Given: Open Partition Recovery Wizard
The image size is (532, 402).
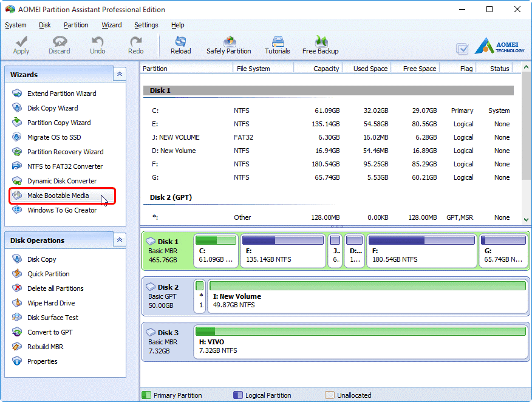Looking at the screenshot, I should coord(65,152).
